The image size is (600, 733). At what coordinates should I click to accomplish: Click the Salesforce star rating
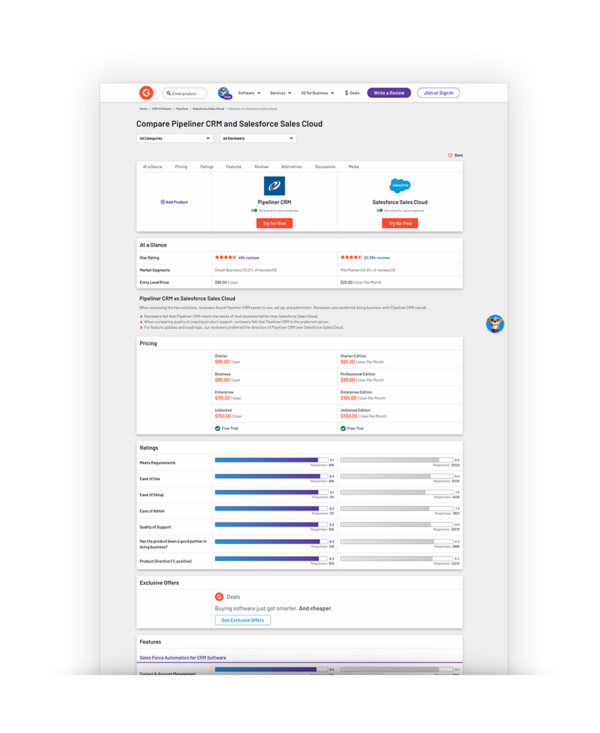[351, 258]
